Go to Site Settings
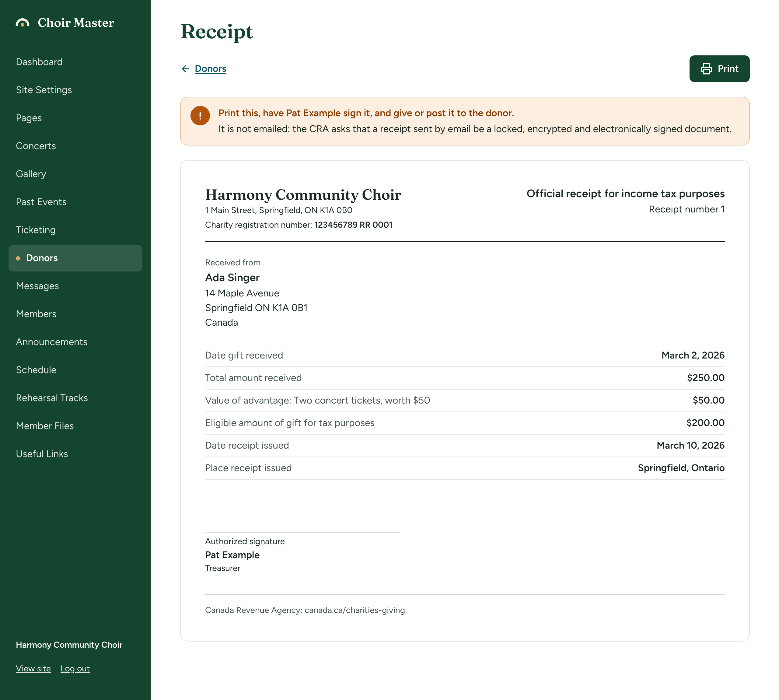Screen dimensions: 779x700 click(75, 90)
